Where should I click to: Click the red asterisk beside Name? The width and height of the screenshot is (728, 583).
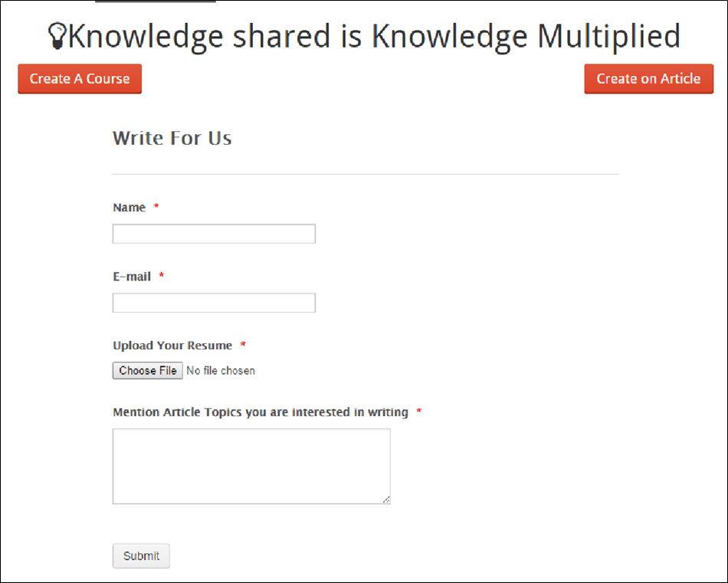coord(156,208)
